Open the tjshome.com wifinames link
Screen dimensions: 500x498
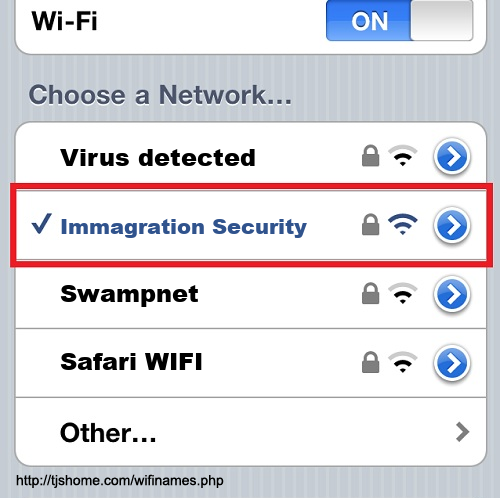[x=120, y=481]
